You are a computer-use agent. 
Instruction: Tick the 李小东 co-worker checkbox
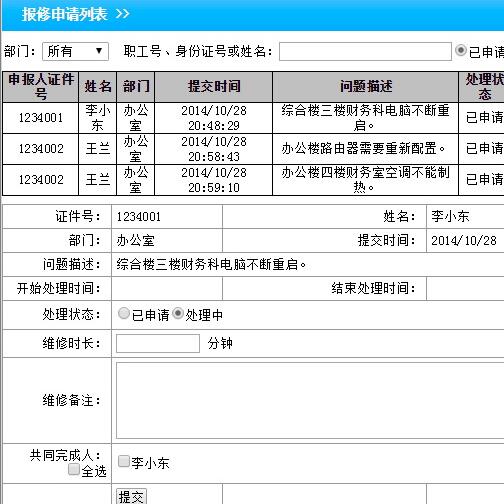(124, 461)
